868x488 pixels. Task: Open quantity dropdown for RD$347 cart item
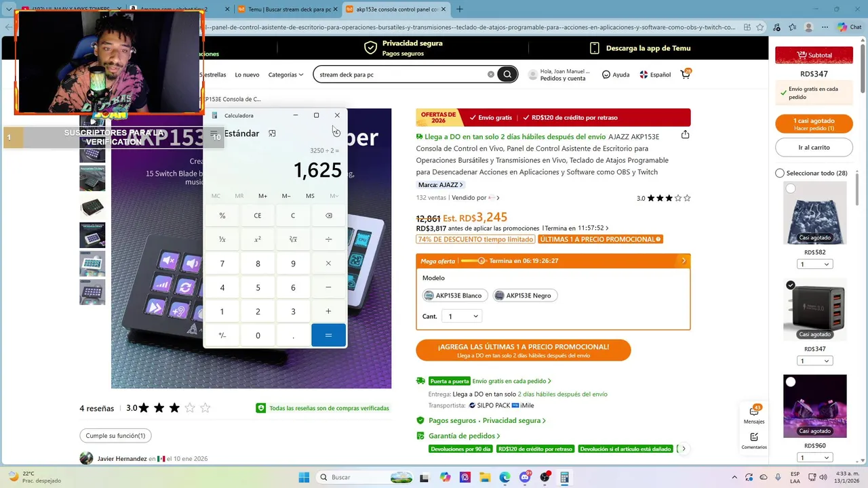(x=814, y=361)
